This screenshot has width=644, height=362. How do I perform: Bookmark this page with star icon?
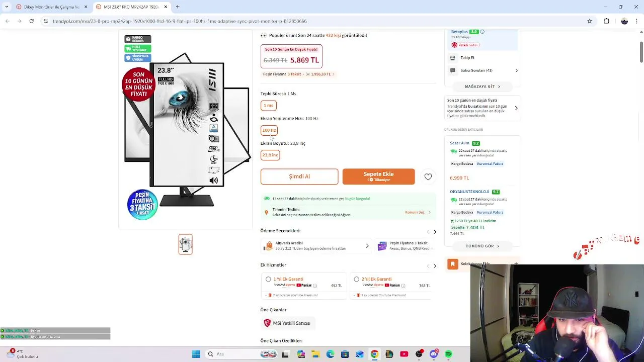click(x=590, y=21)
